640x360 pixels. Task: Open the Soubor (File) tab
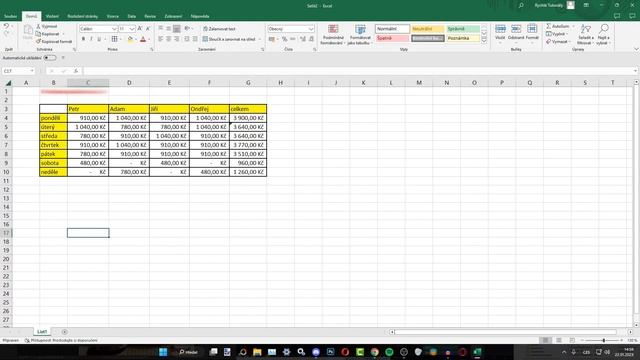point(10,16)
